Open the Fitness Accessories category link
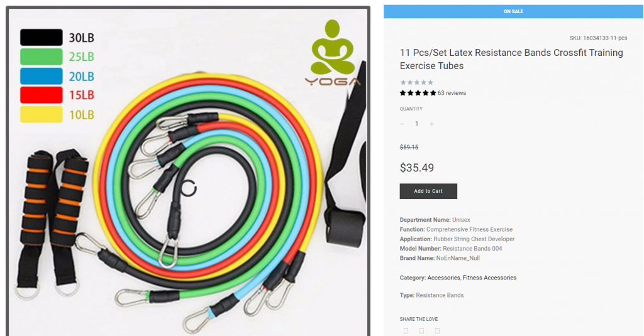Screen dimensions: 644x336 (489, 278)
